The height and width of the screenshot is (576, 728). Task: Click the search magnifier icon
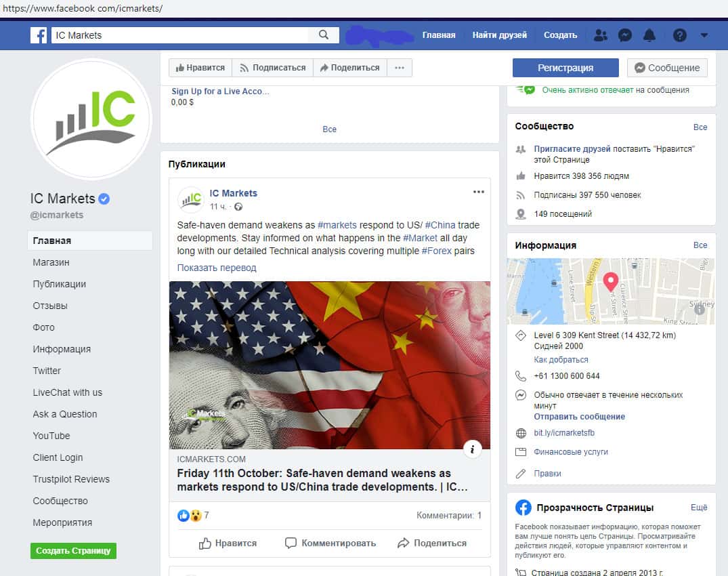point(324,35)
